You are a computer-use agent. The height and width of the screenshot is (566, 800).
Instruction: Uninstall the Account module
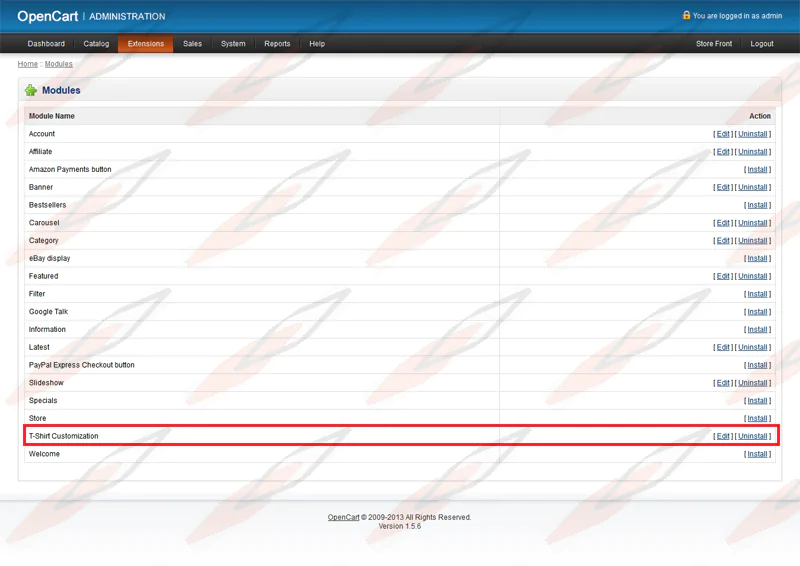[x=753, y=134]
